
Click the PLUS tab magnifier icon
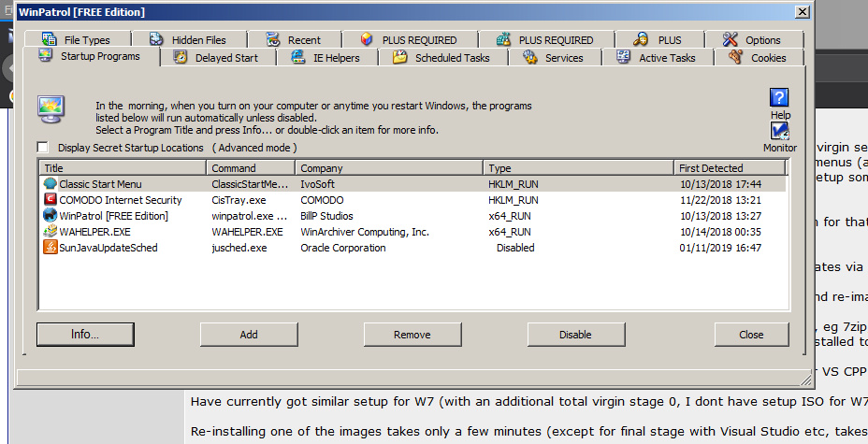tap(641, 38)
